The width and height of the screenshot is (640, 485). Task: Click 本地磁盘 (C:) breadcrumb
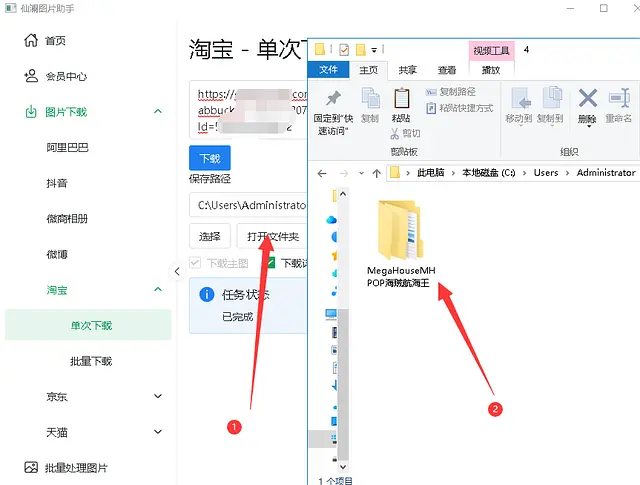[x=488, y=173]
